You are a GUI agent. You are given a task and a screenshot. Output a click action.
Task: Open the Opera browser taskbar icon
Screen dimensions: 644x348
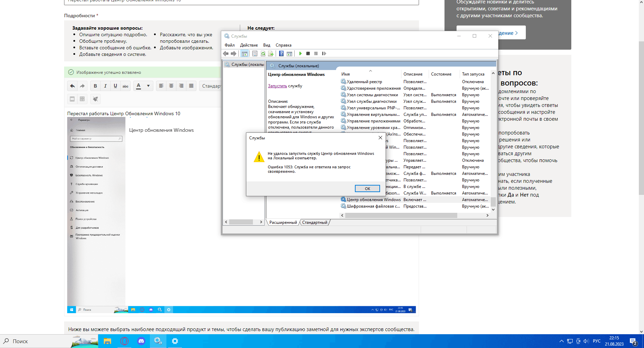coord(124,341)
